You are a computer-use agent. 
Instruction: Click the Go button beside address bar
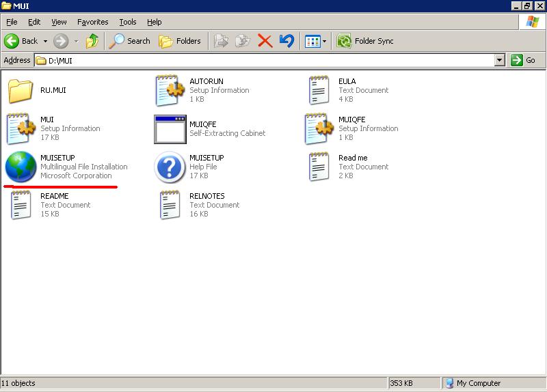524,60
